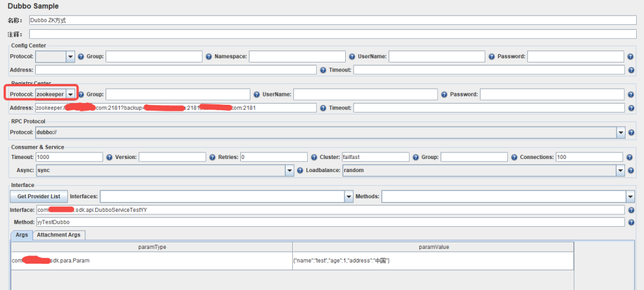
Task: Click help icon after Loadbalance dropdown
Action: 631,170
